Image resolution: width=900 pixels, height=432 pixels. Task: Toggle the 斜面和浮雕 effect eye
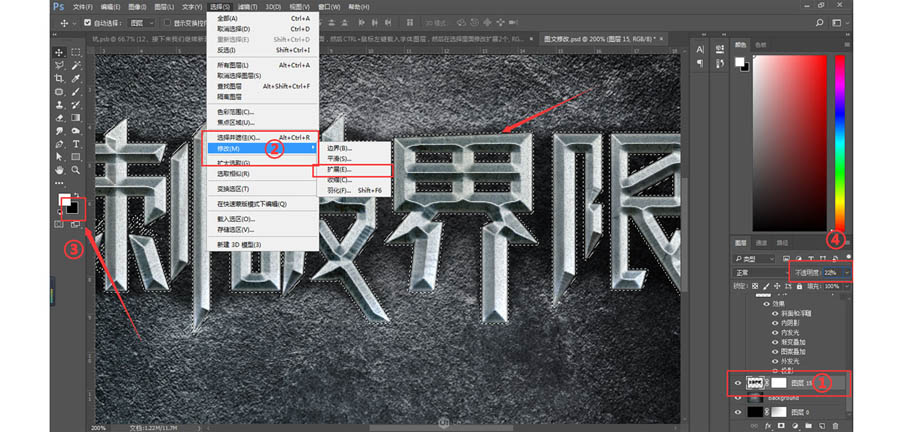tap(776, 314)
